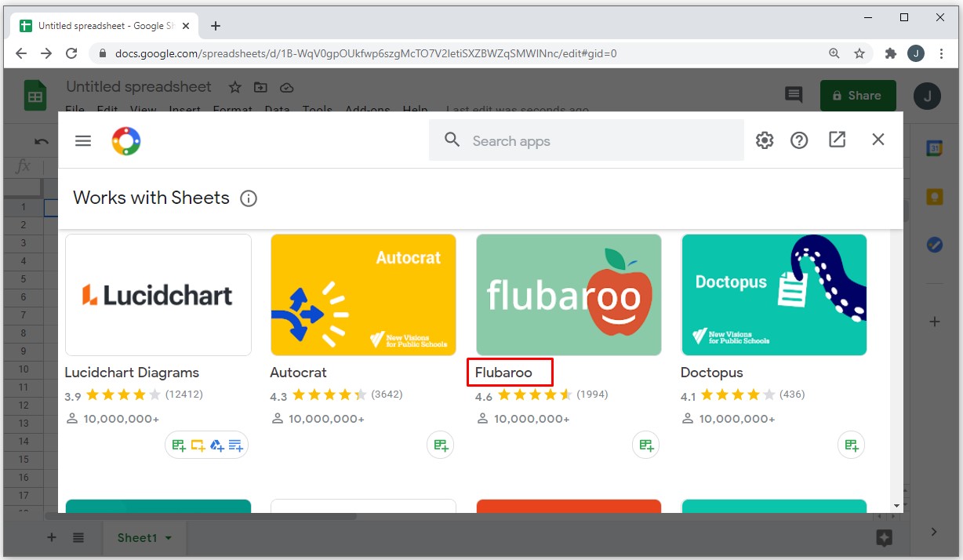The height and width of the screenshot is (560, 963).
Task: Open a new browser tab
Action: 216,26
